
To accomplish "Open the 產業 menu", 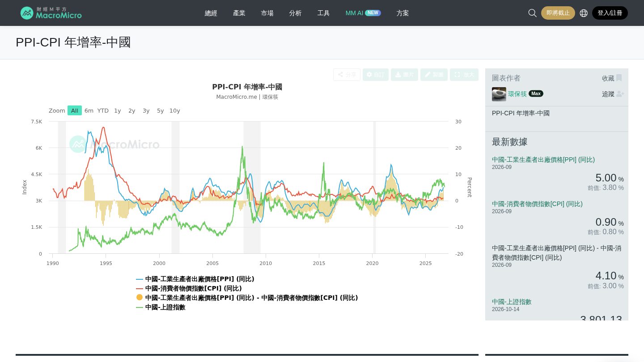I will coord(239,13).
